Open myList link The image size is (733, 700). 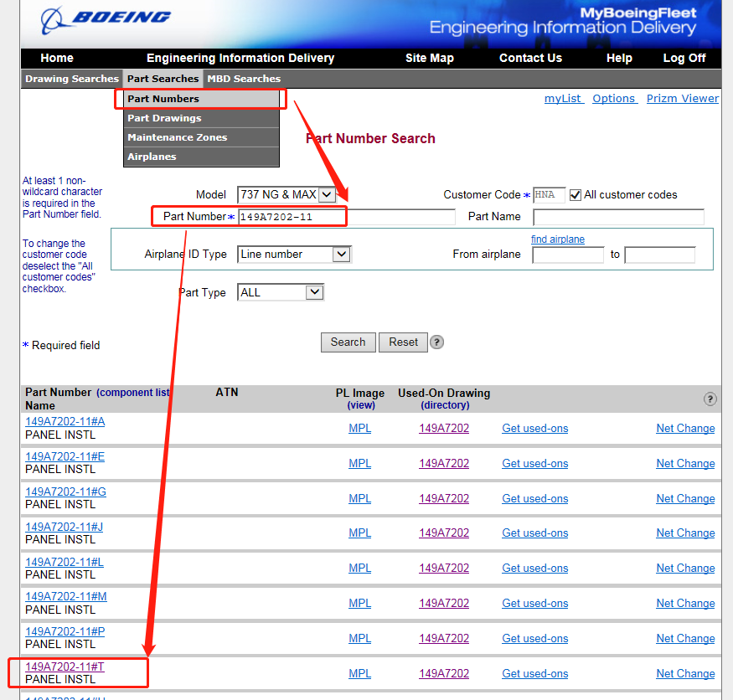tap(564, 99)
